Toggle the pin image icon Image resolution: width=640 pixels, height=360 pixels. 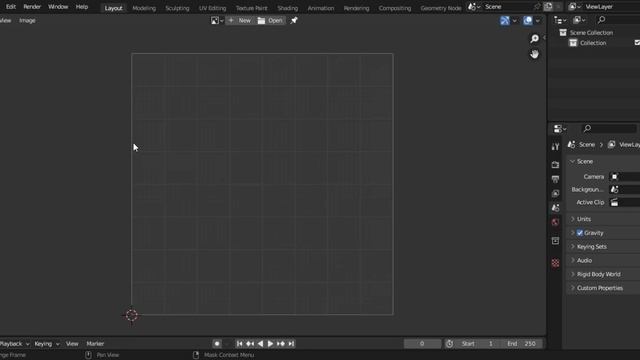coord(294,20)
